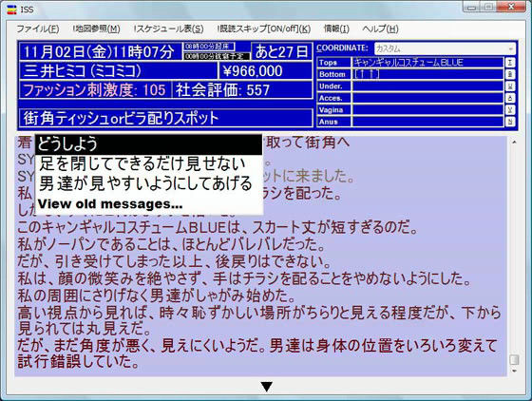Click the Tops slot value キャンギャルコスチュームBLUE
The image size is (532, 401).
pyautogui.click(x=427, y=63)
